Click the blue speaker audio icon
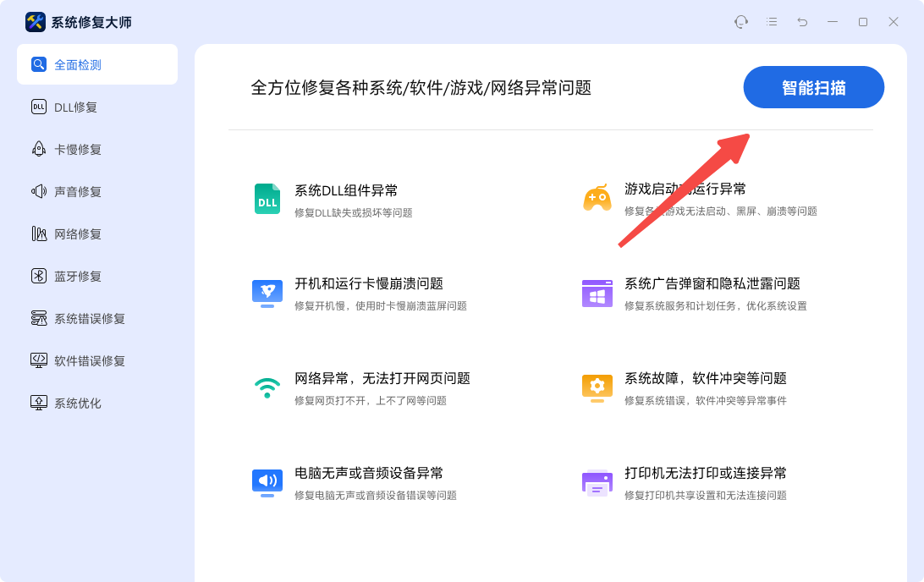 (267, 482)
